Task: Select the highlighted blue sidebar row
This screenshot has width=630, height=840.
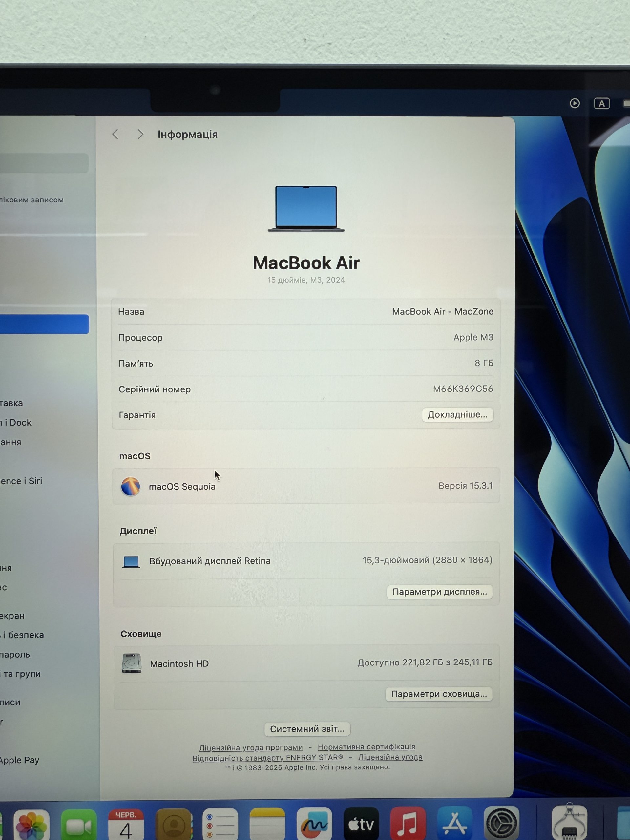Action: tap(44, 324)
